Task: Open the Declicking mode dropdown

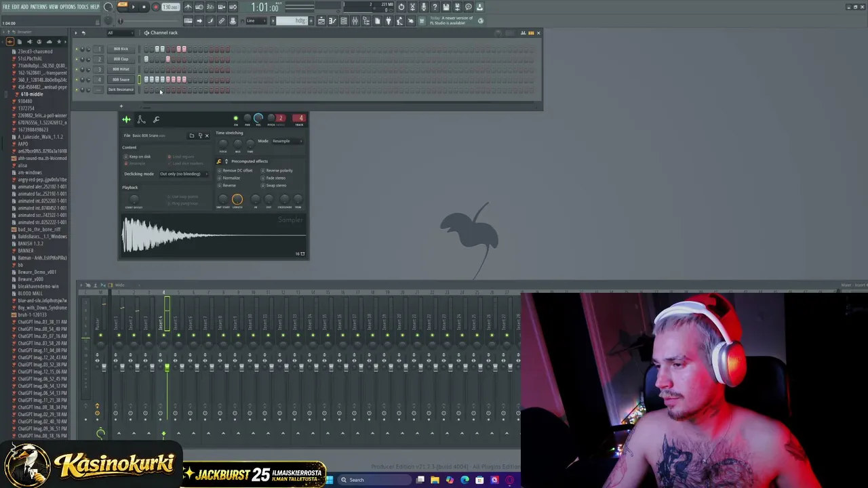Action: [183, 174]
